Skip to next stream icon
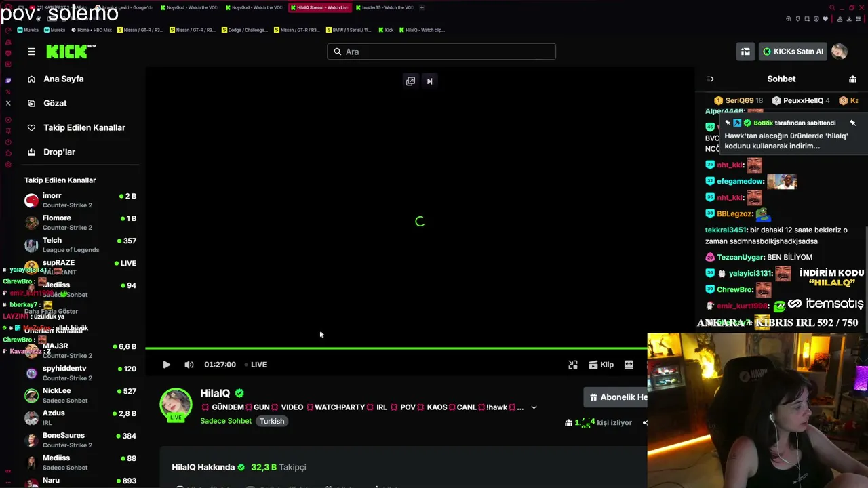Screen dimensions: 868x488 429,81
